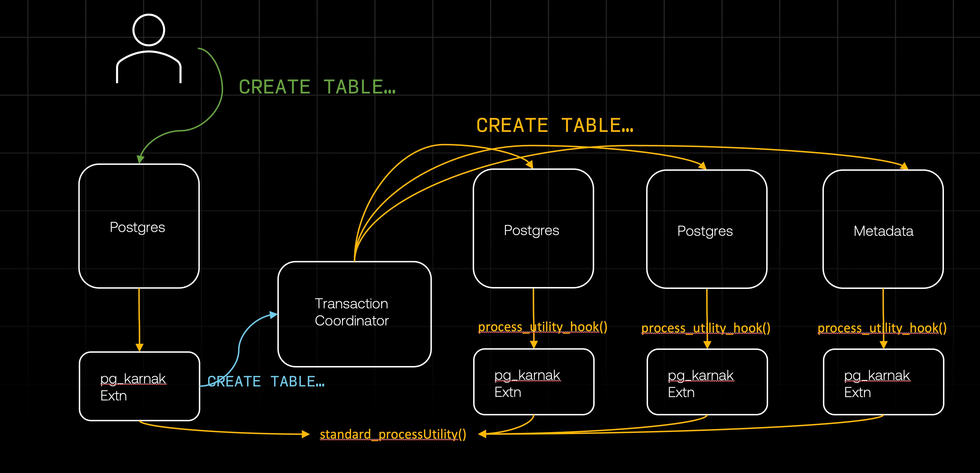Click the middle process_utility_hook() label
Screen dimensions: 980x473
[705, 328]
